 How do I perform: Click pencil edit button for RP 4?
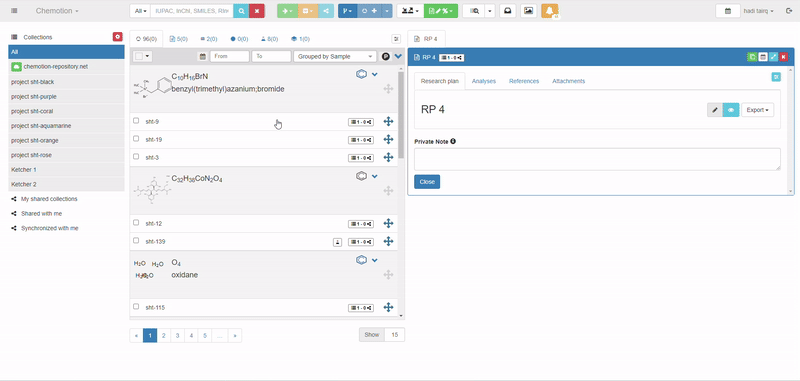(x=715, y=110)
